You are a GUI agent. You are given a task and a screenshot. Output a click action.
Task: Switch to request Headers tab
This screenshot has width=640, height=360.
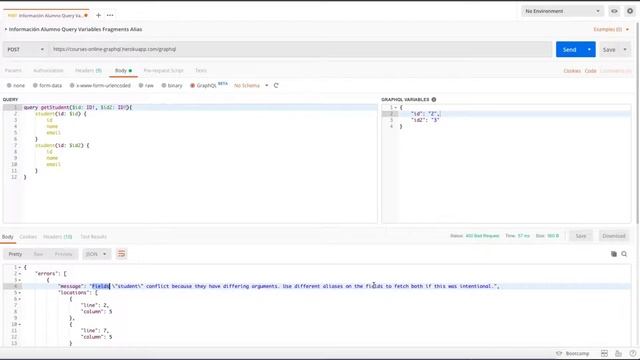(x=88, y=71)
